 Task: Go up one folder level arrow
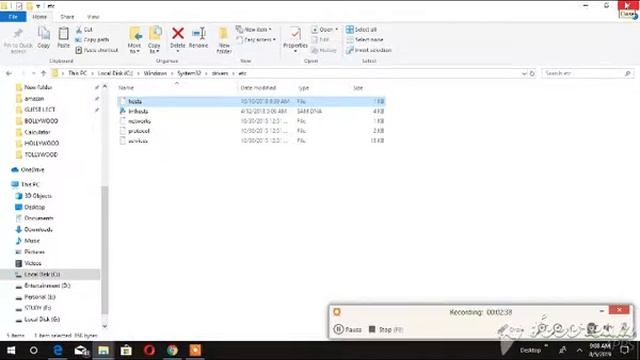tap(43, 73)
